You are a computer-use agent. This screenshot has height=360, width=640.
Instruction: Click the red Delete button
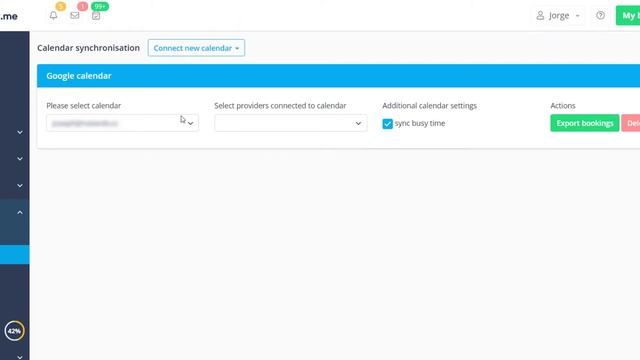pos(631,123)
